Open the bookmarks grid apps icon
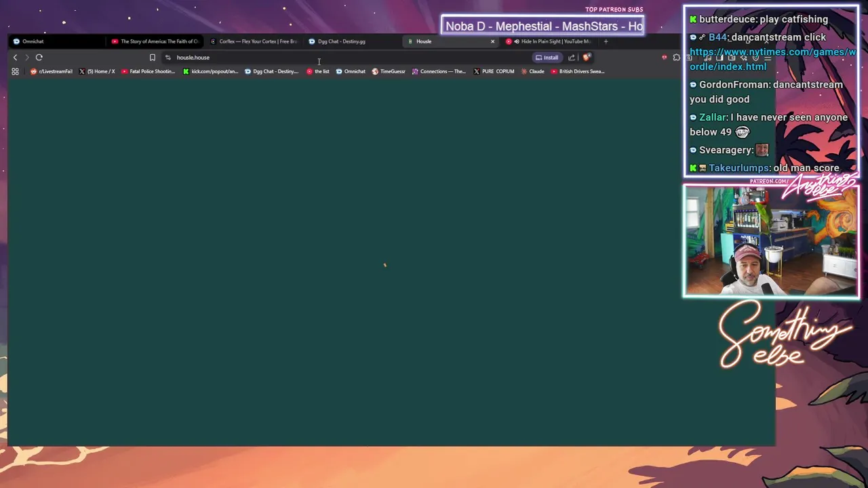Viewport: 868px width, 488px height. point(15,71)
